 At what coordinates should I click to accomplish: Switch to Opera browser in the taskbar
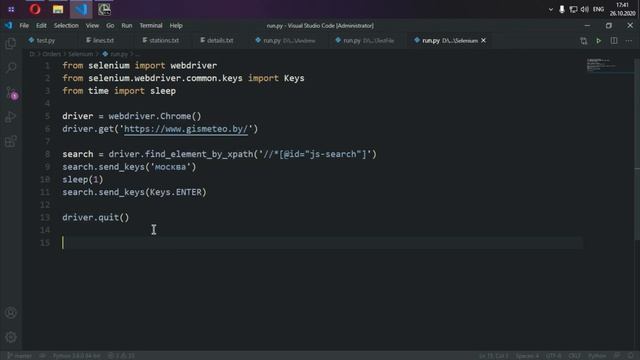pos(35,9)
